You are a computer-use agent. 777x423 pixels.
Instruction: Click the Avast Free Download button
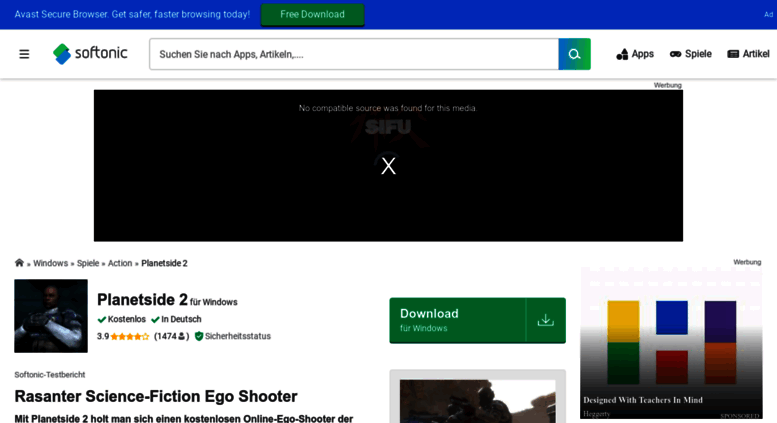click(312, 14)
